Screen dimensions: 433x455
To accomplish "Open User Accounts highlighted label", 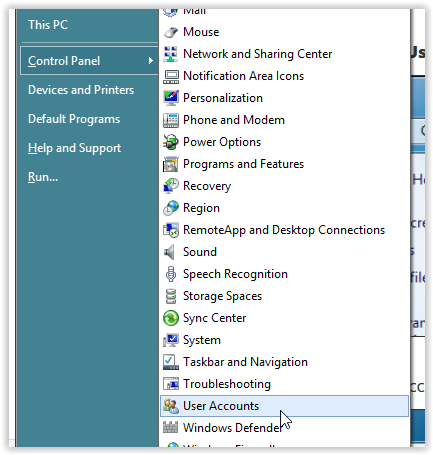I will pos(221,406).
